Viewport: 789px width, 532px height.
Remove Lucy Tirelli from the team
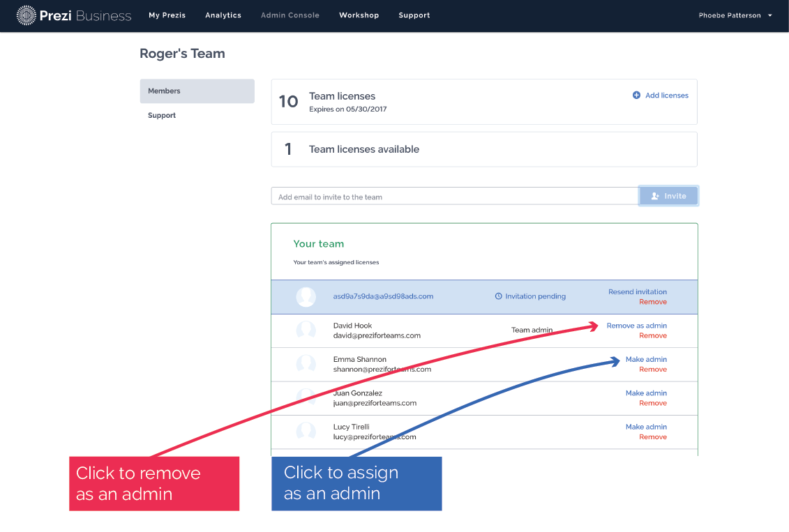[652, 437]
